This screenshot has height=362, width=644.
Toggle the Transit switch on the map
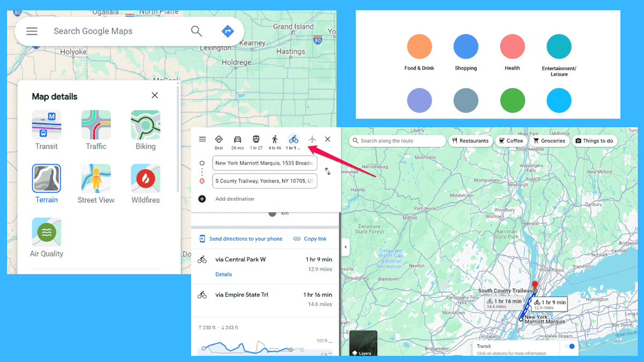569,346
